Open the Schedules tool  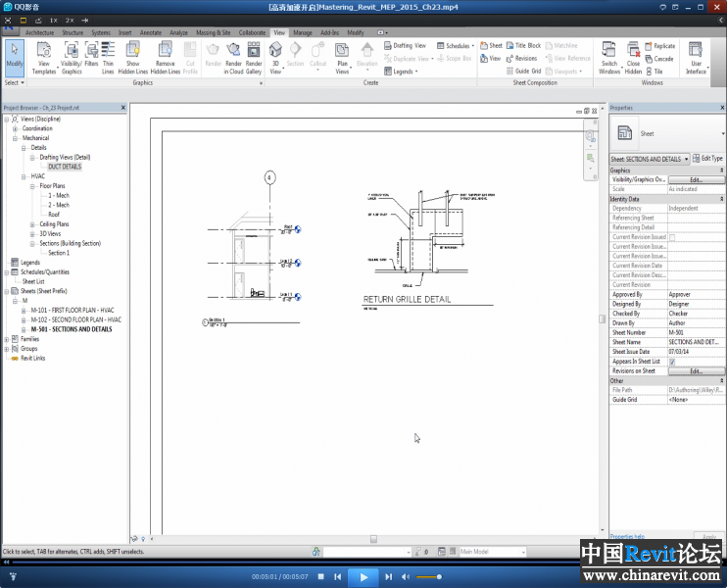tap(456, 45)
